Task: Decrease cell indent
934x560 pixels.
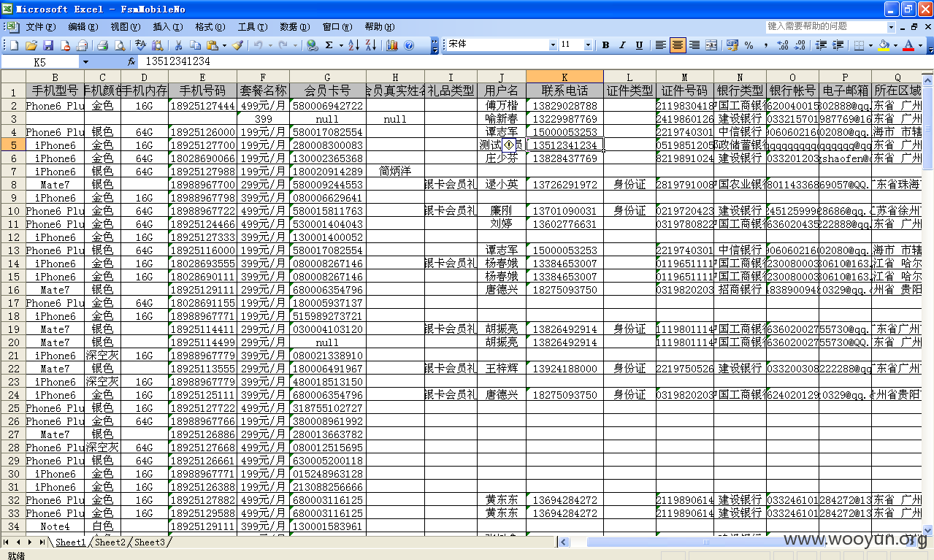Action: (x=821, y=45)
